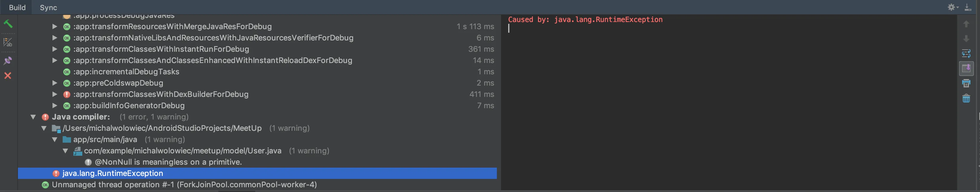Click the green hammer Build icon
This screenshot has width=980, height=192.
click(8, 24)
